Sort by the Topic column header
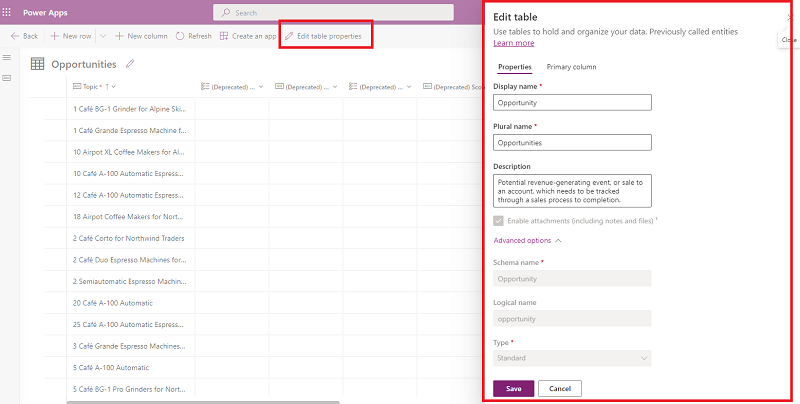800x404 pixels. click(94, 87)
